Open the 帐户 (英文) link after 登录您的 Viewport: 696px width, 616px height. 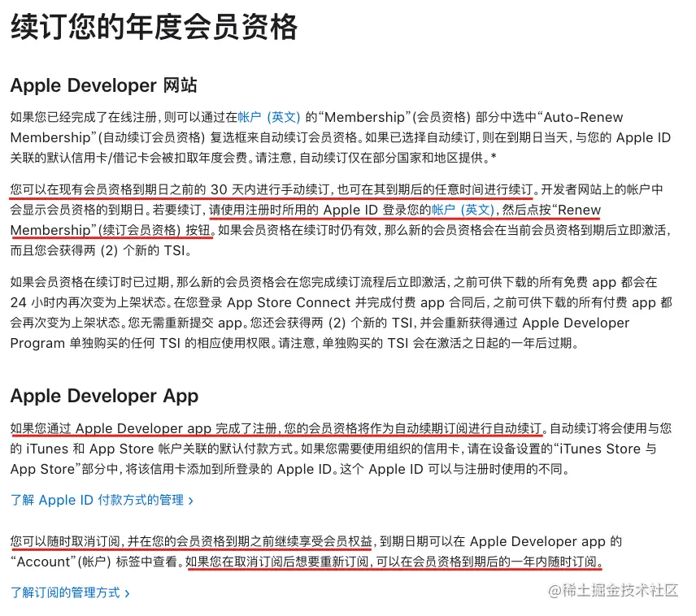click(x=463, y=210)
